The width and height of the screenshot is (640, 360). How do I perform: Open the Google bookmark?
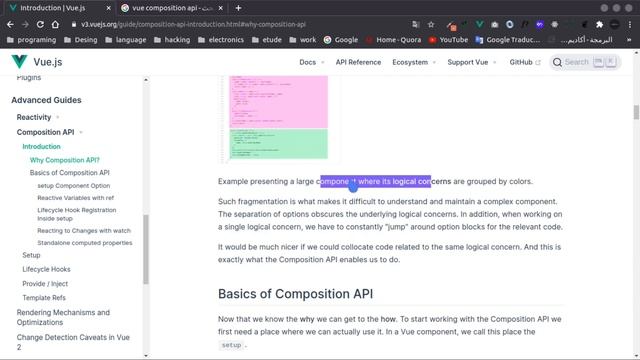click(341, 40)
